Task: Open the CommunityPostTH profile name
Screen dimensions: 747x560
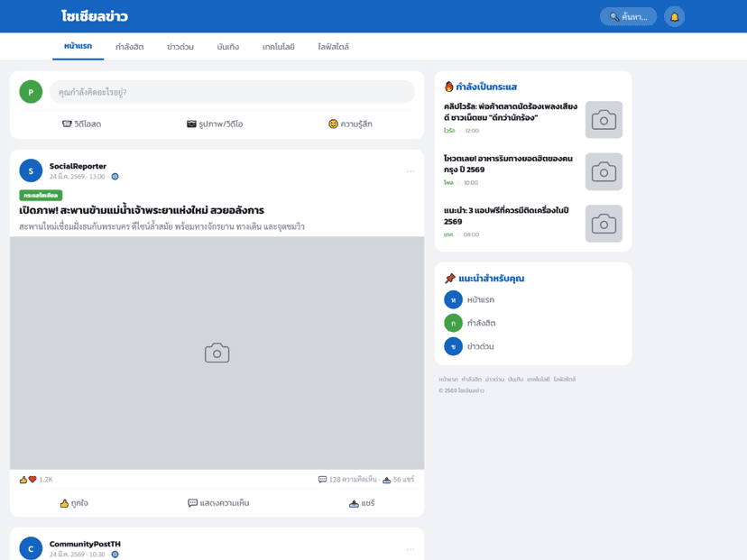Action: pos(85,544)
